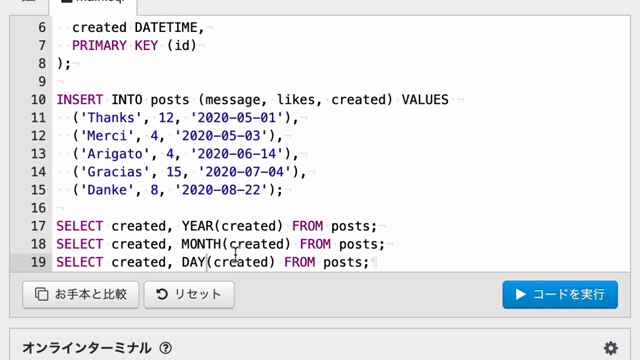Click PRIMARY KEY on line 7
Image resolution: width=640 pixels, height=360 pixels.
click(x=115, y=45)
